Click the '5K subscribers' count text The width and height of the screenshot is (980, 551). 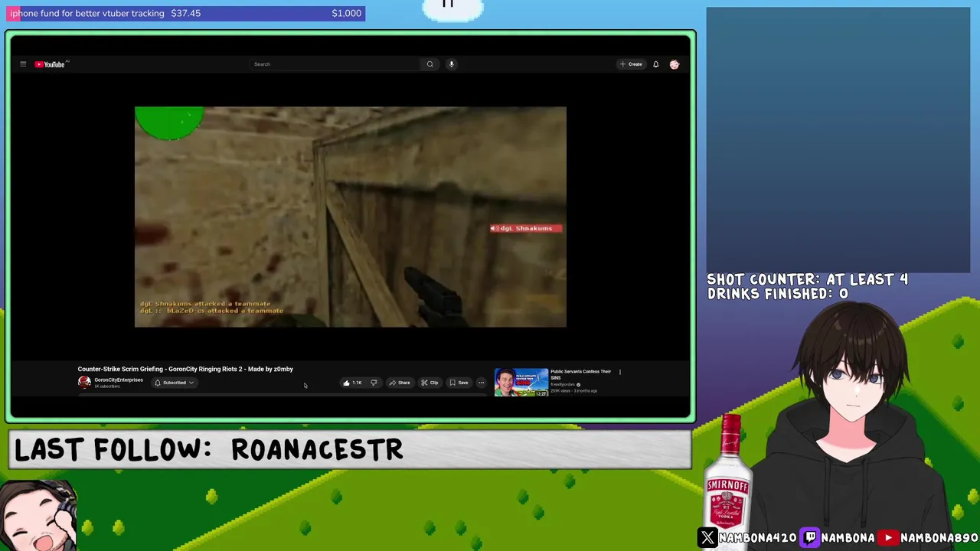coord(107,386)
